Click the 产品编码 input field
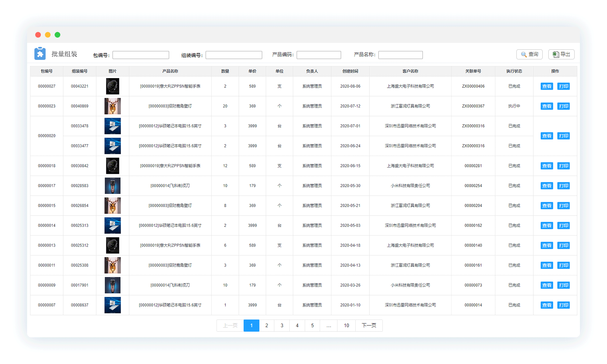This screenshot has height=364, width=607. click(x=318, y=55)
